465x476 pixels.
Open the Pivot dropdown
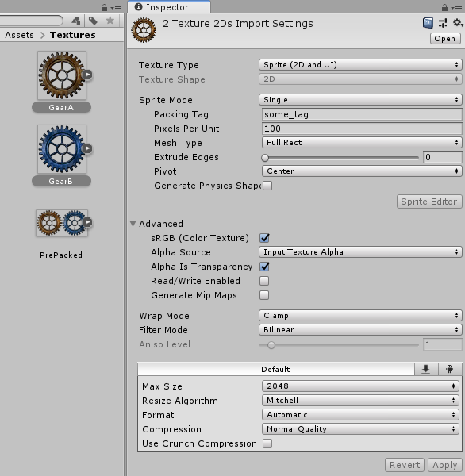362,171
